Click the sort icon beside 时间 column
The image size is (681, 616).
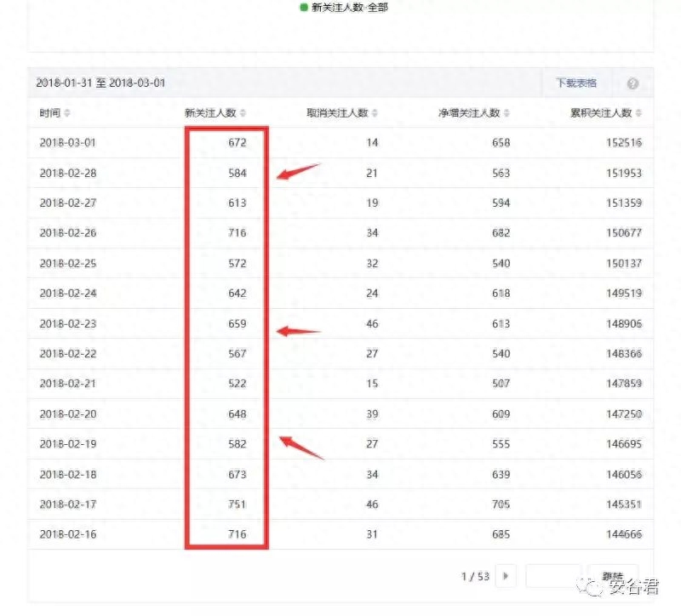coord(67,113)
